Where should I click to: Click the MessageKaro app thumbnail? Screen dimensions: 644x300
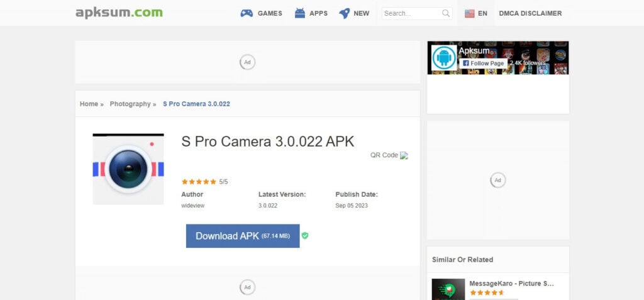tap(448, 289)
